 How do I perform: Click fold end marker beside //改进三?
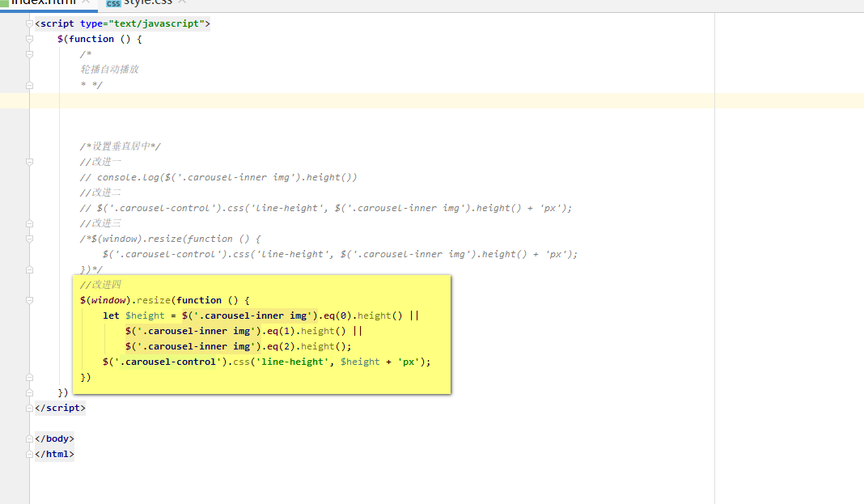tap(29, 223)
